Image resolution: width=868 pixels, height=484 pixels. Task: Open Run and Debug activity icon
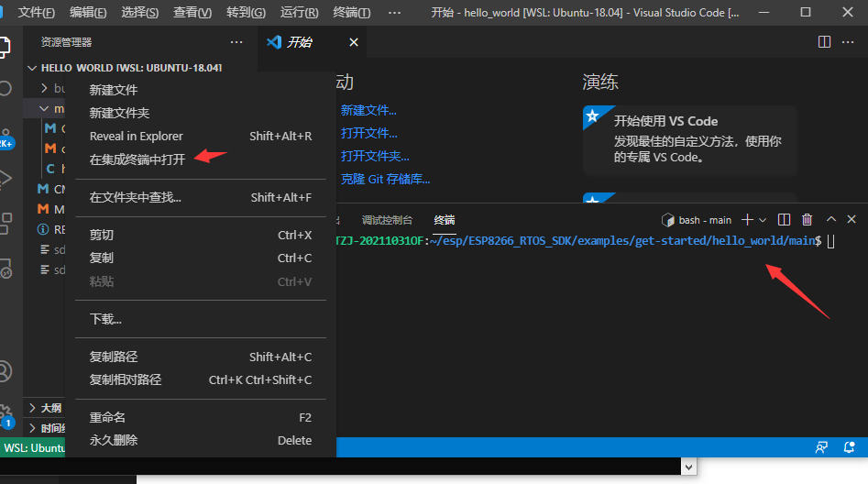click(5, 179)
